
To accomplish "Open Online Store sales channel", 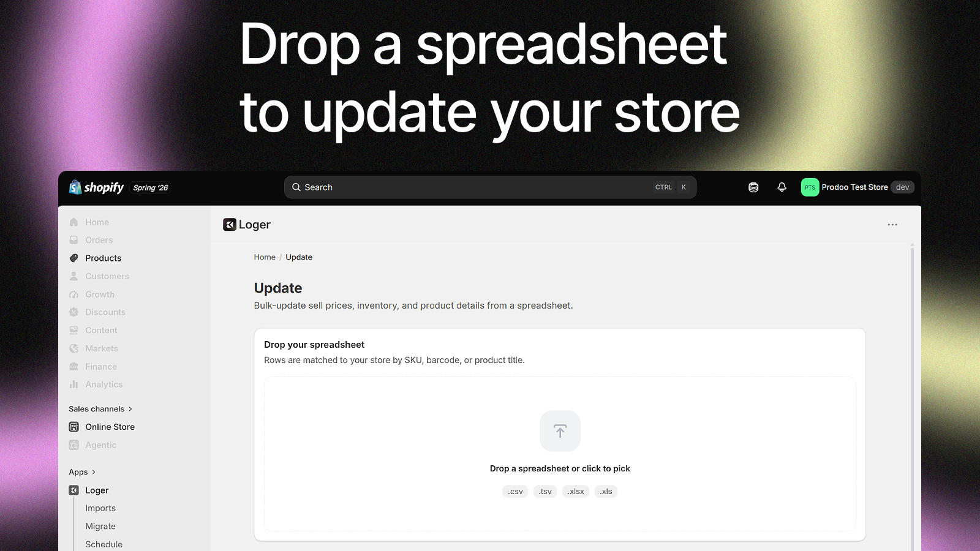I will coord(110,427).
